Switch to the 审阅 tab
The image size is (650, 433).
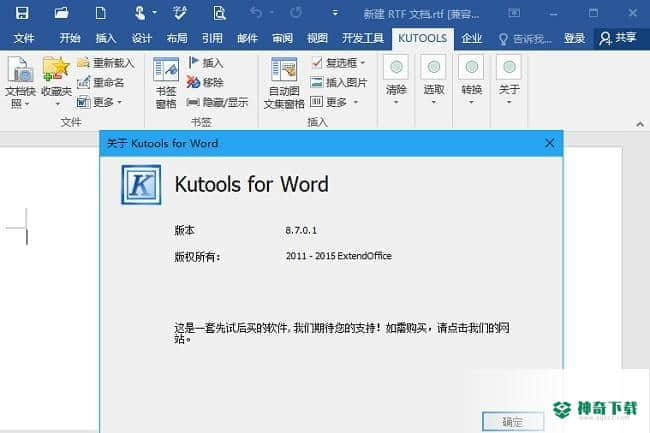[x=282, y=39]
